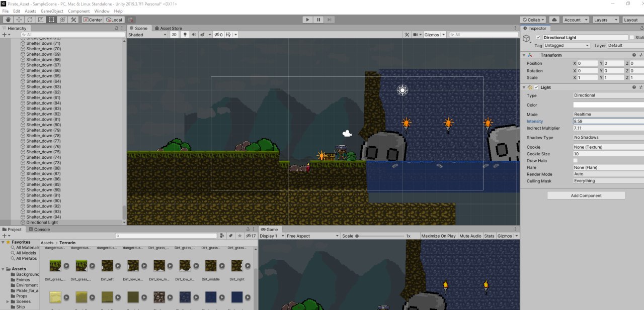Open the Shaded draw mode dropdown
The height and width of the screenshot is (310, 644).
tap(147, 35)
